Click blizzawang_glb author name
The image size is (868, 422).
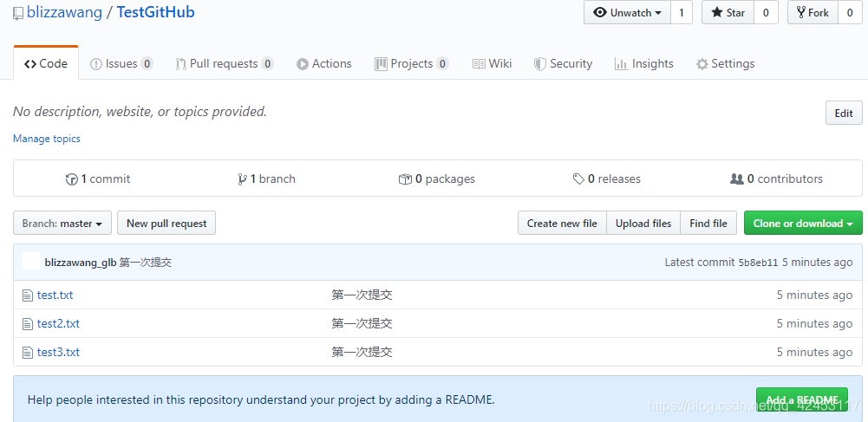[81, 263]
